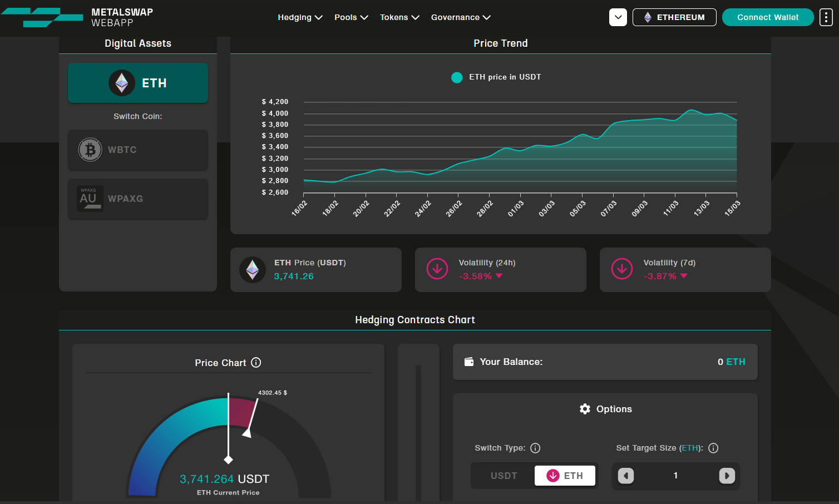Open the white chevron dropdown beside Ethereum
Image resolution: width=839 pixels, height=504 pixels.
[x=618, y=17]
